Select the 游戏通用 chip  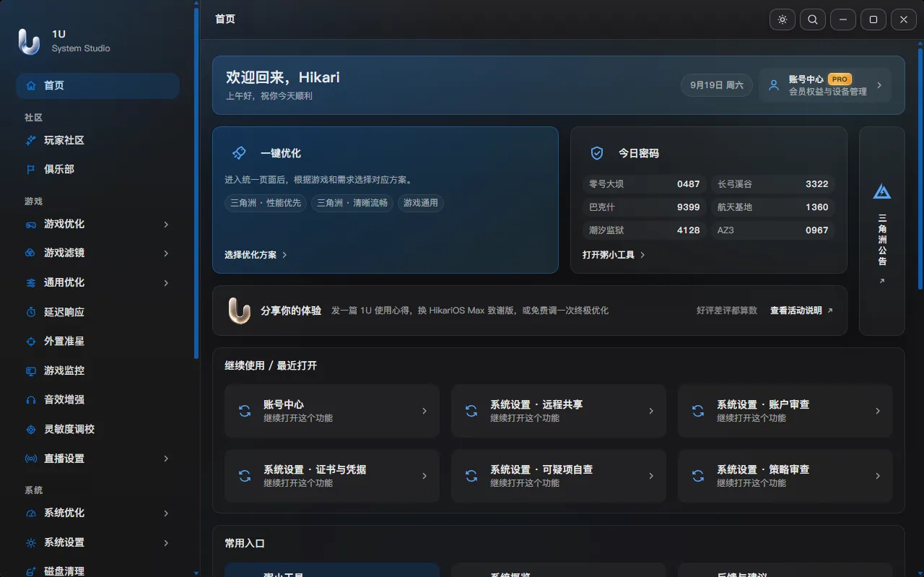(x=421, y=203)
